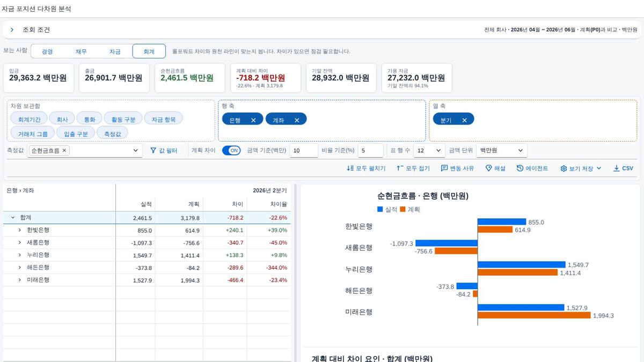Viewport: 644px width, 362px height.
Task: Click the orange 계획 legend swatch
Action: click(402, 209)
